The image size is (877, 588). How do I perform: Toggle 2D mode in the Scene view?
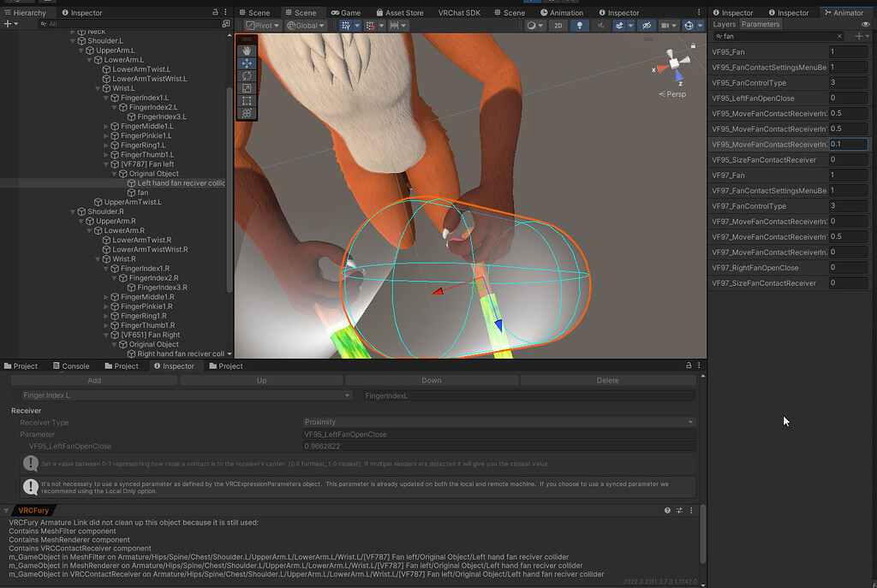pyautogui.click(x=558, y=25)
